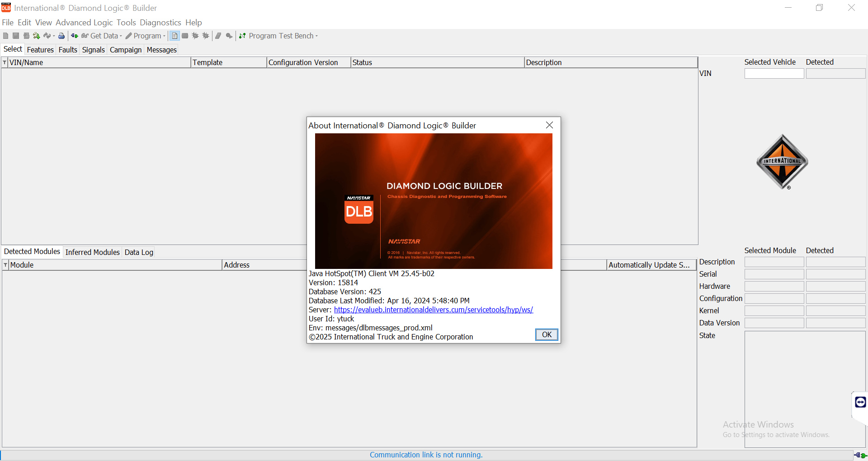The height and width of the screenshot is (461, 868).
Task: Click the Detected Kernel field
Action: click(x=835, y=311)
